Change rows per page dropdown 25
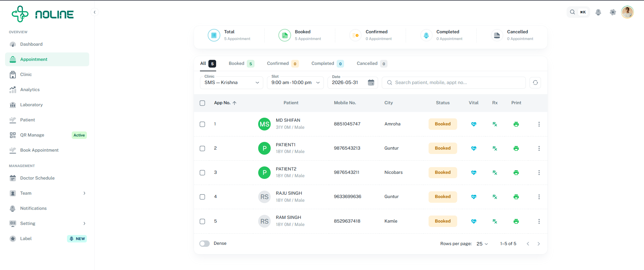 point(482,244)
